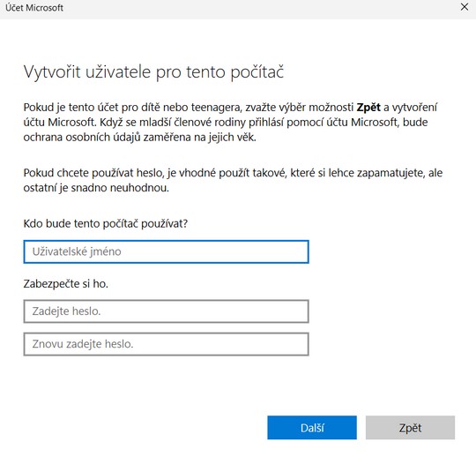The width and height of the screenshot is (476, 457).
Task: Select the blue Další next button
Action: (x=312, y=428)
